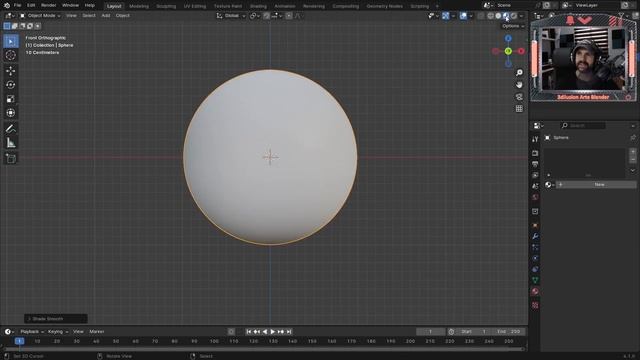Screen dimensions: 640x360
Task: Open the Global orientation dropdown
Action: tap(231, 16)
